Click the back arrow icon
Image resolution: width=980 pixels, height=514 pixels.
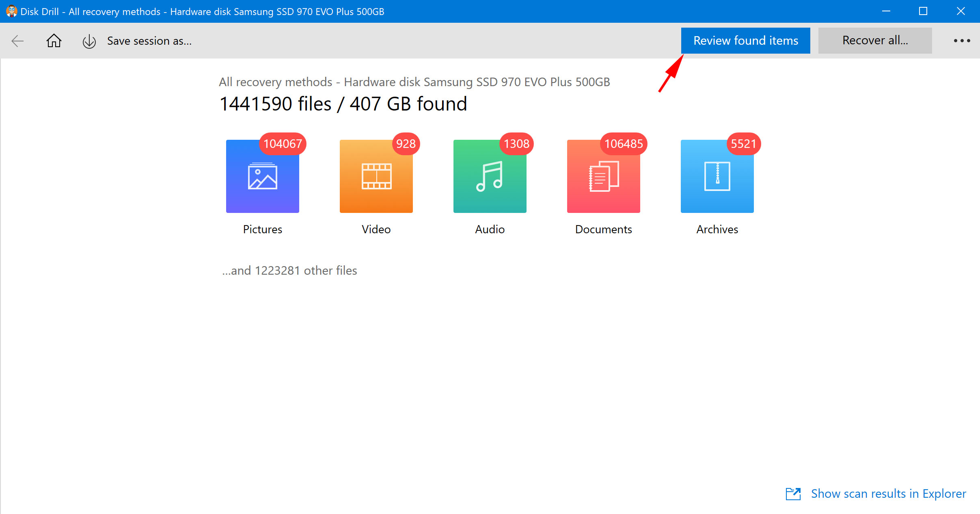click(17, 41)
